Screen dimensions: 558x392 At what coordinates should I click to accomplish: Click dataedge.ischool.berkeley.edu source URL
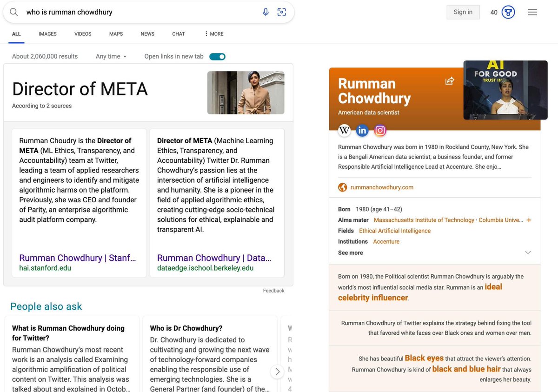pyautogui.click(x=205, y=268)
